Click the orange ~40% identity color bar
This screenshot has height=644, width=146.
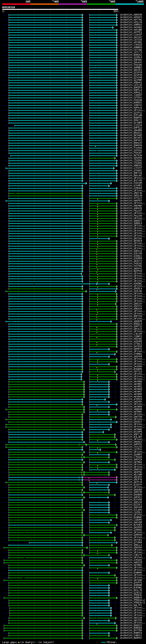click(45, 4)
